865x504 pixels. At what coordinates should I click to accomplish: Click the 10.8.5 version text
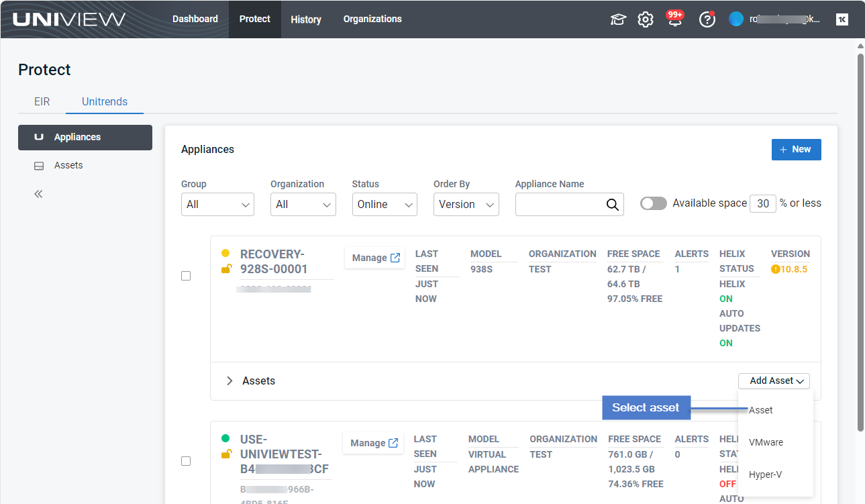pos(794,269)
